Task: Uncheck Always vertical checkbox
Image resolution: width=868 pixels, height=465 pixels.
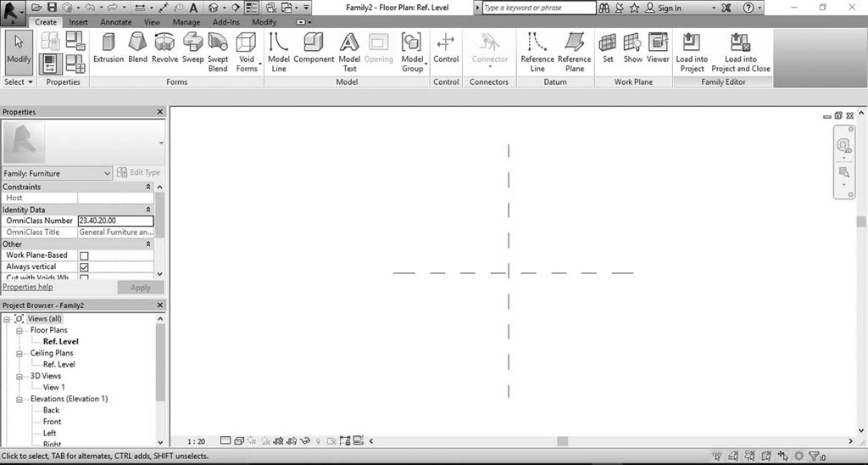Action: (x=84, y=267)
